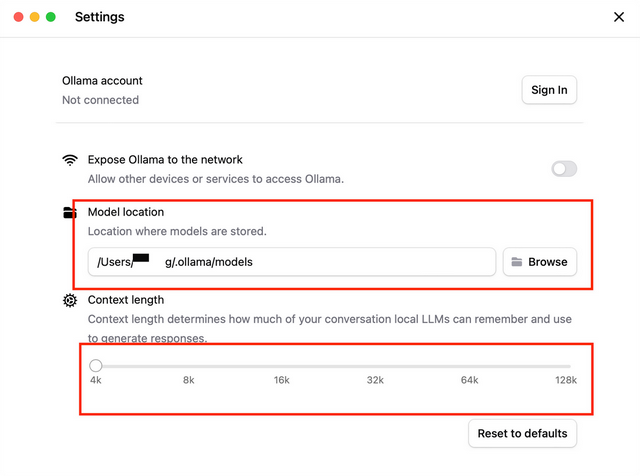
Task: Click the Browse button for model location
Action: 540,262
